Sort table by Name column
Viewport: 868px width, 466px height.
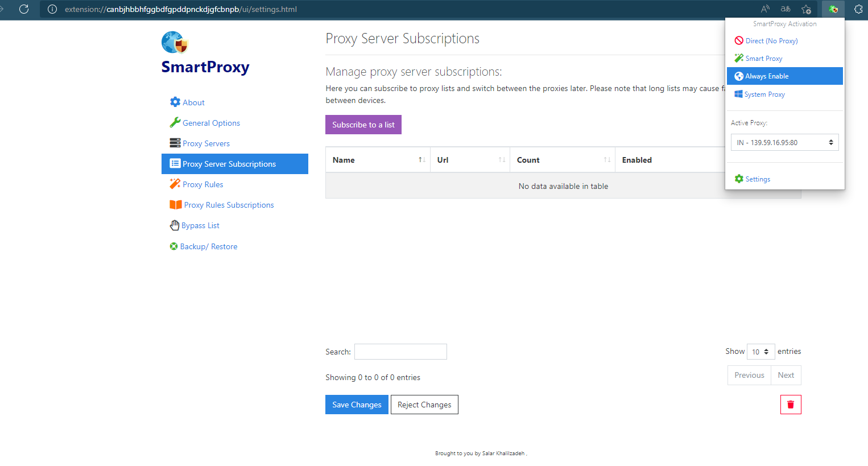click(378, 160)
